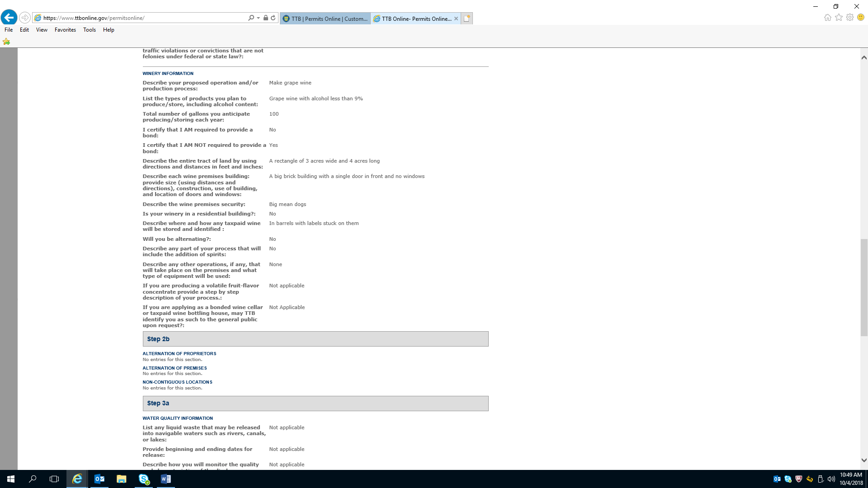Click the Forward navigation arrow

pyautogui.click(x=25, y=18)
